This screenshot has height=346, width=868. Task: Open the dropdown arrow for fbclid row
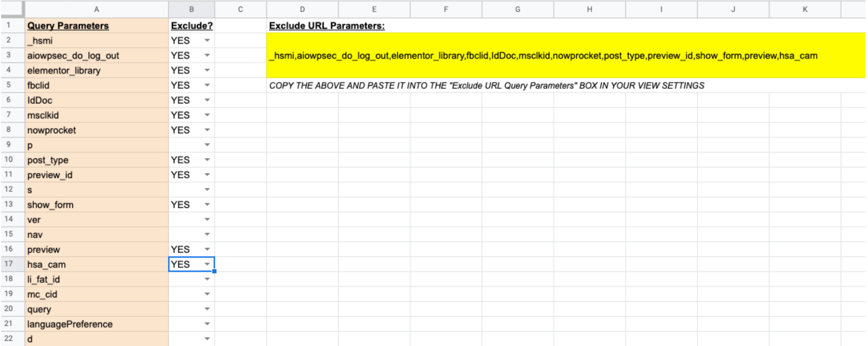pyautogui.click(x=207, y=85)
